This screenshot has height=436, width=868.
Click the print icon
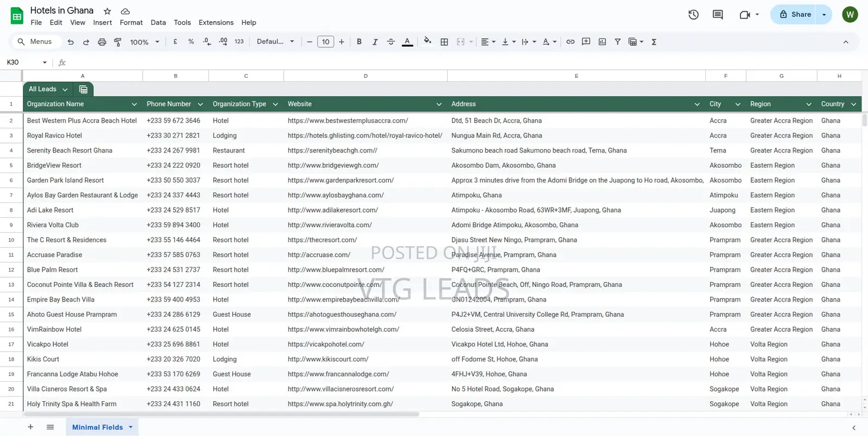[x=102, y=42]
